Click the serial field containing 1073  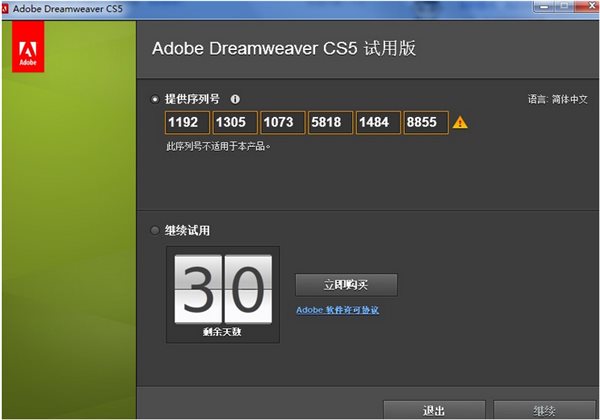coord(283,122)
